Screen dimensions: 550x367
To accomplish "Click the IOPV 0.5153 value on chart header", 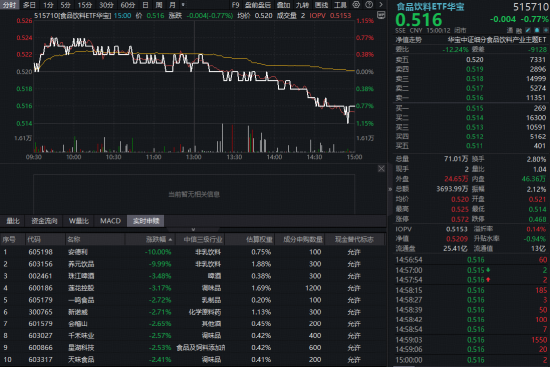I will point(340,15).
